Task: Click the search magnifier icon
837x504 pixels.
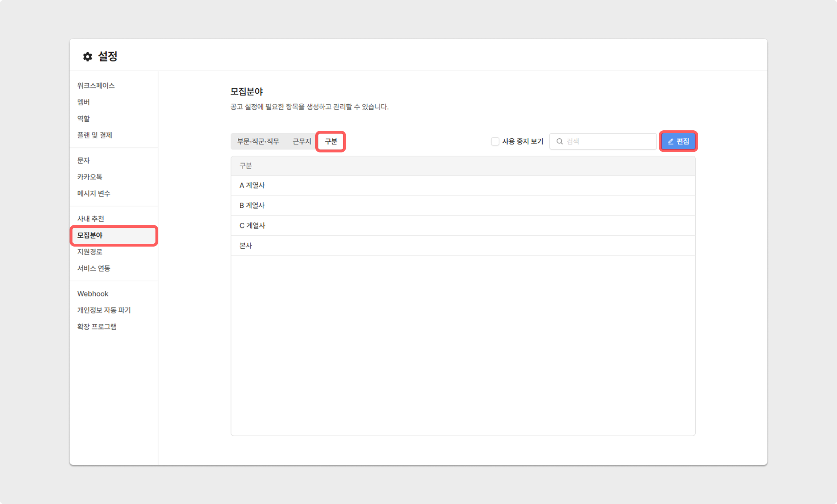Action: tap(559, 141)
